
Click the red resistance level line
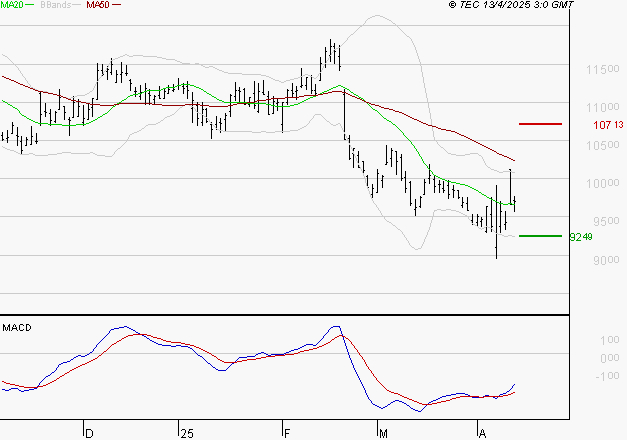pyautogui.click(x=540, y=124)
